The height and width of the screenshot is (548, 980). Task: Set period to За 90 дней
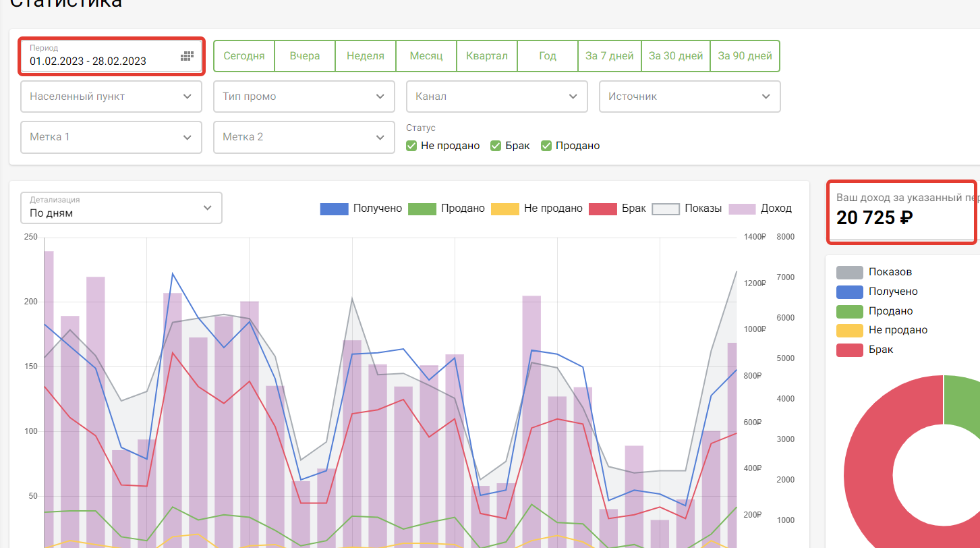pos(745,56)
